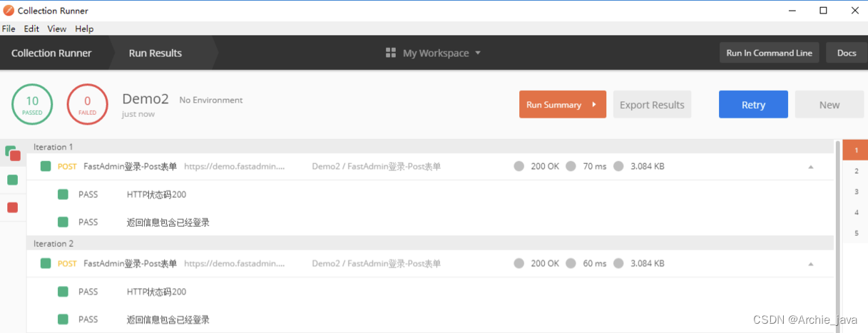The image size is (868, 333).
Task: Select the Iteration 2 test HTTP状态码200
Action: tap(156, 292)
